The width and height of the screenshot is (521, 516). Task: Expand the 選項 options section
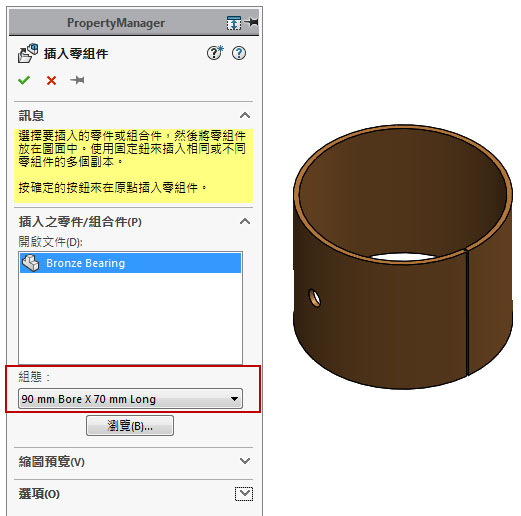244,494
